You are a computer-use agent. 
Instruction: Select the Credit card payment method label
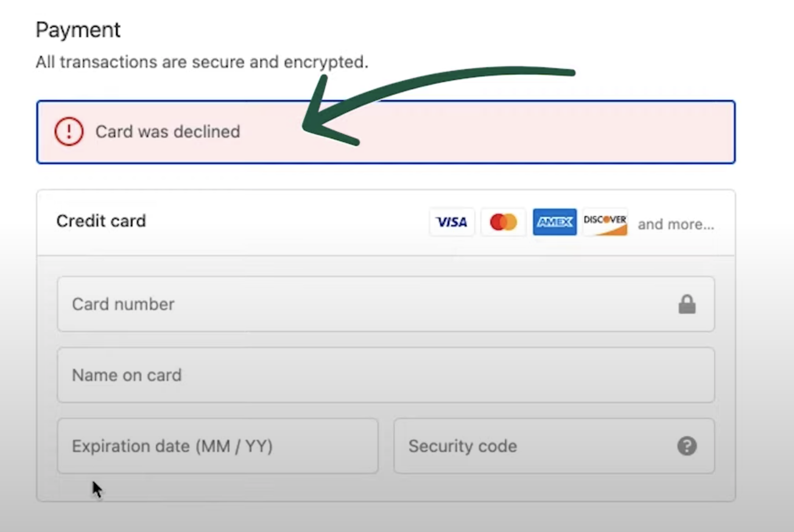click(x=101, y=220)
